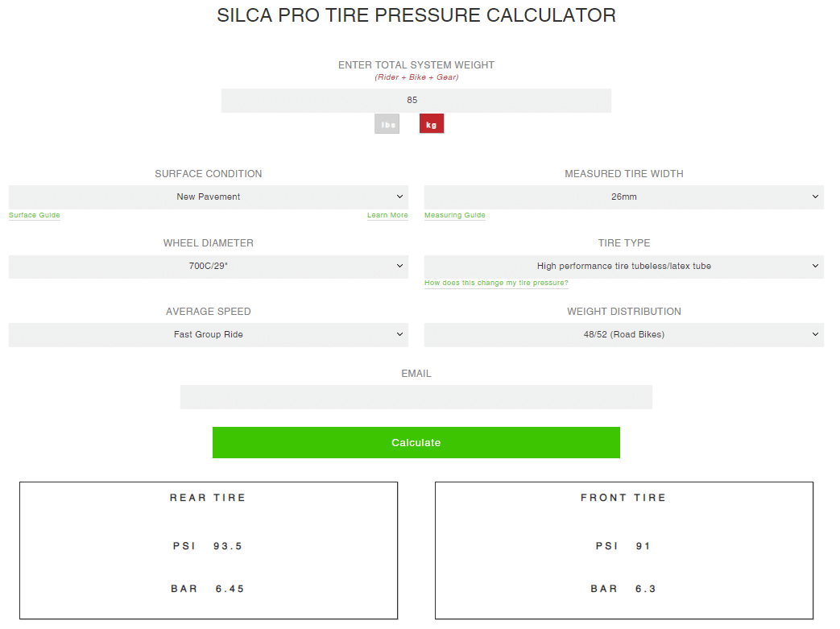Open the Surface Condition dropdown
This screenshot has width=840, height=629.
[209, 197]
